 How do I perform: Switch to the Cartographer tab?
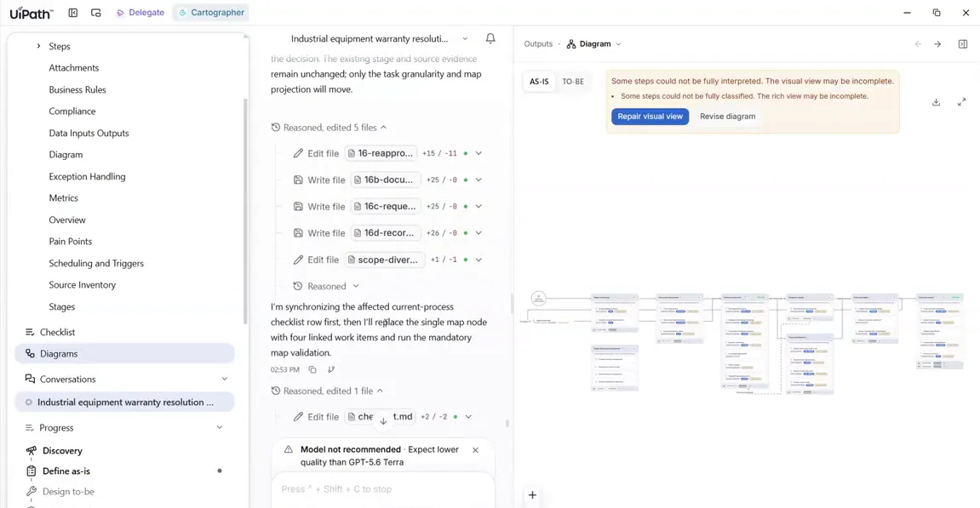(211, 13)
